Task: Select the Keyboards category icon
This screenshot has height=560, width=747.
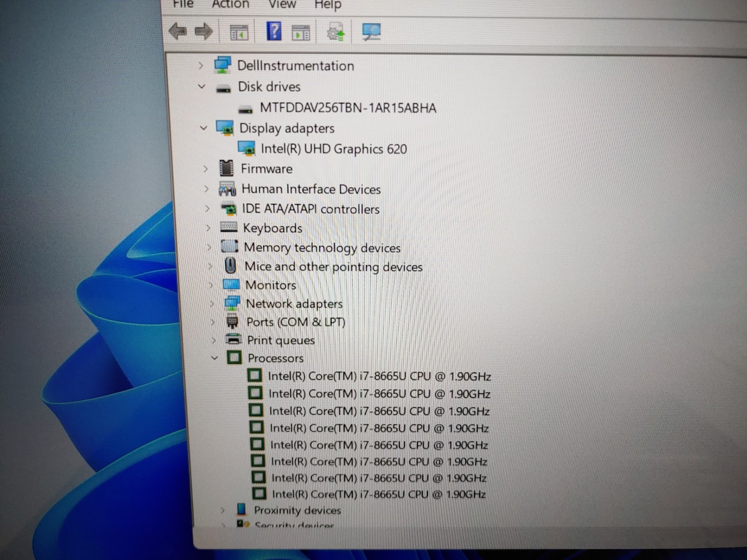Action: point(229,227)
